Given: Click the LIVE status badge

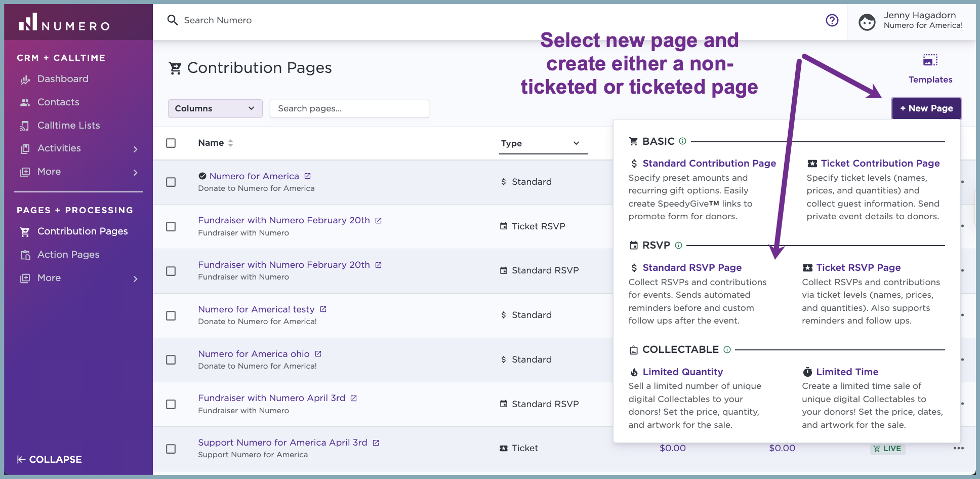Looking at the screenshot, I should 887,449.
